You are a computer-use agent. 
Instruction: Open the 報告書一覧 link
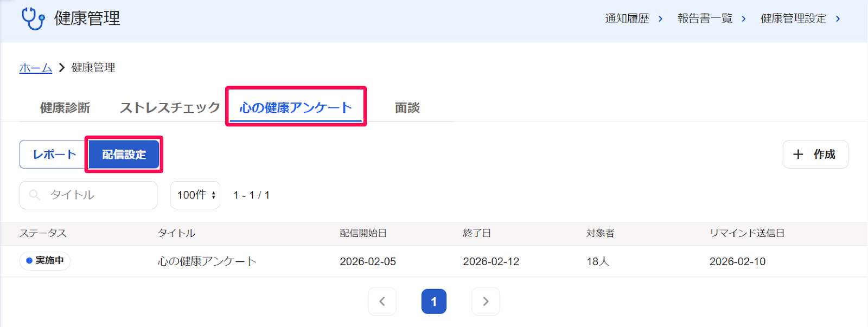pyautogui.click(x=705, y=19)
